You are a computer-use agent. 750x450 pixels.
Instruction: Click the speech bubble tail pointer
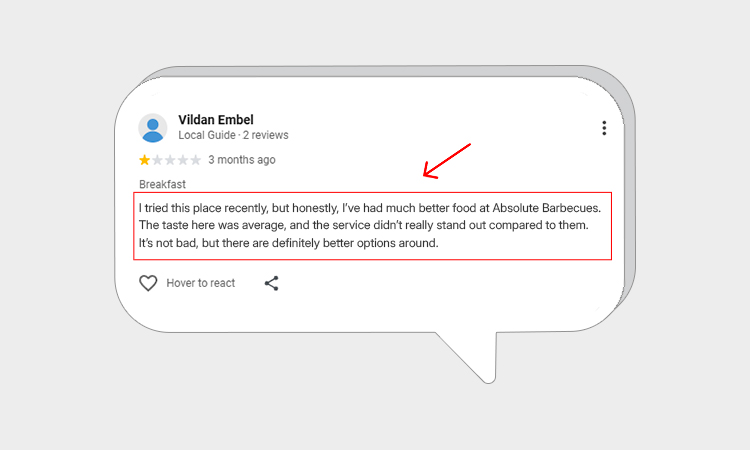(x=478, y=362)
